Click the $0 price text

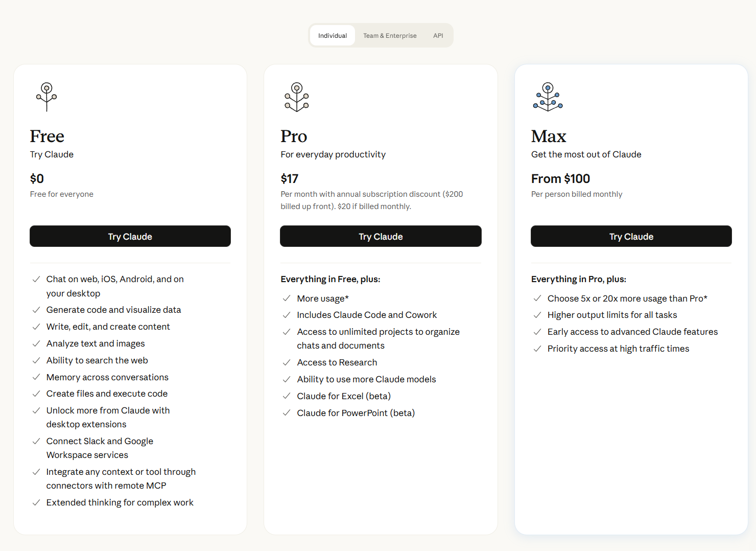point(37,178)
